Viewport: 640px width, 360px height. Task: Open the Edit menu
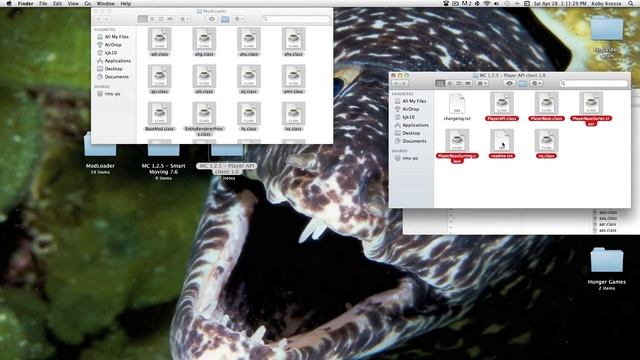(x=58, y=3)
